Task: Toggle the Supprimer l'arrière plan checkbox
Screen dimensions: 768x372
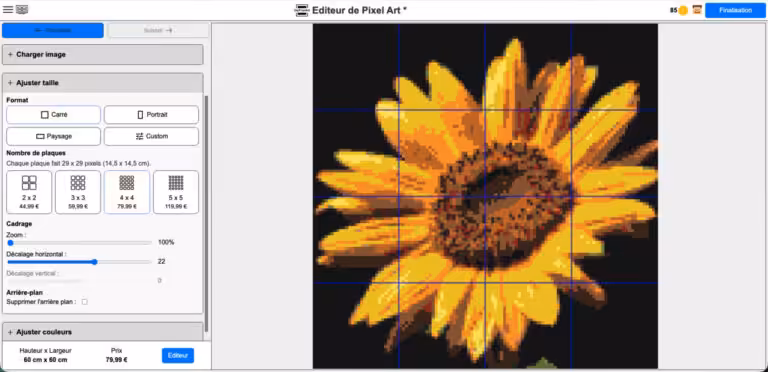Action: pyautogui.click(x=85, y=302)
